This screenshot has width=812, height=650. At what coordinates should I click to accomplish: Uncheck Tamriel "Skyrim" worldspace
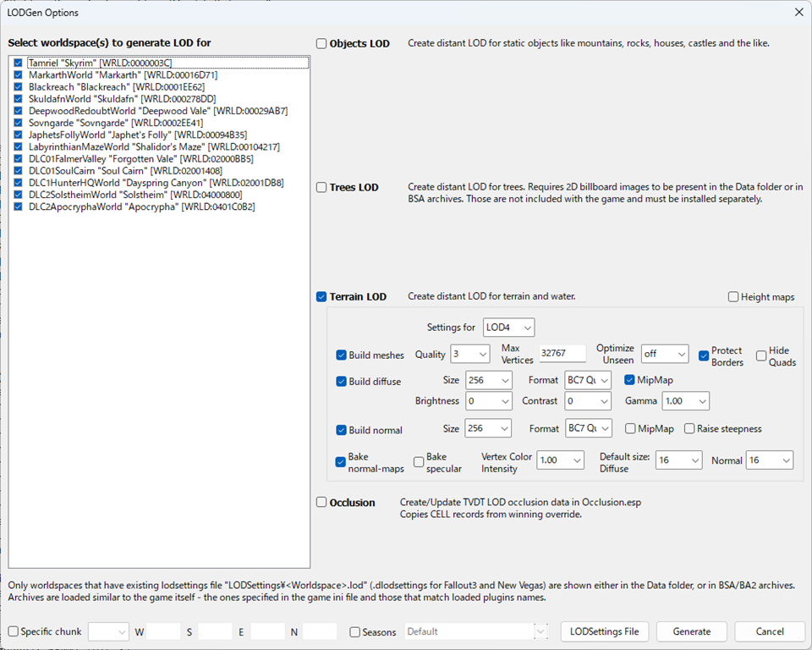click(x=18, y=63)
